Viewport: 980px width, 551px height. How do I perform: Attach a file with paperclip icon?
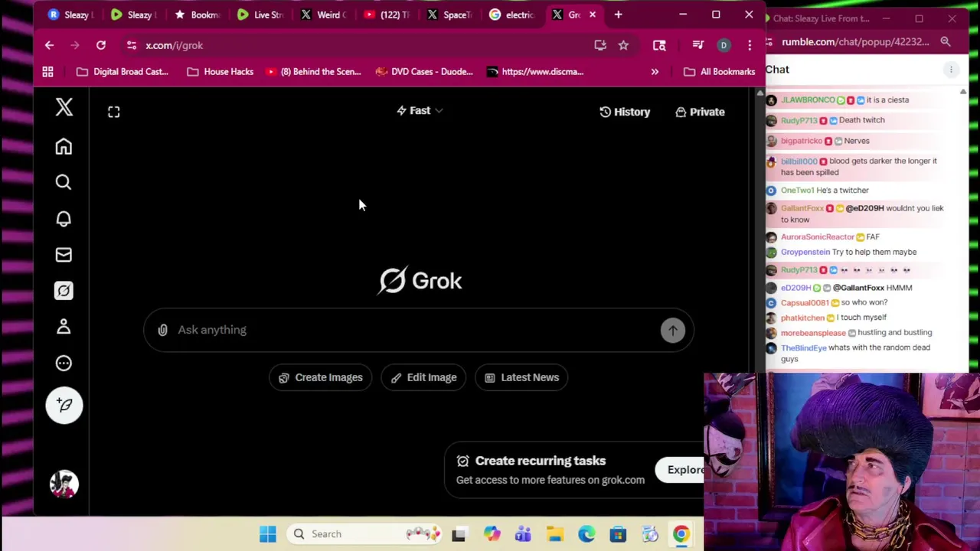(x=162, y=330)
